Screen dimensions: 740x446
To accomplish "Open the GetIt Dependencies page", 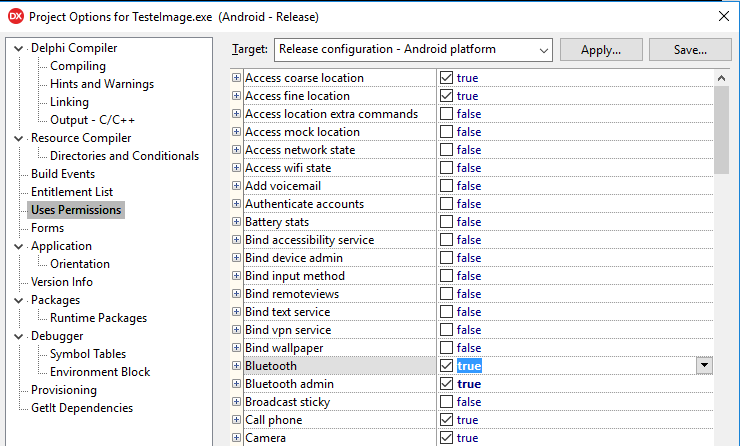I will tap(82, 408).
